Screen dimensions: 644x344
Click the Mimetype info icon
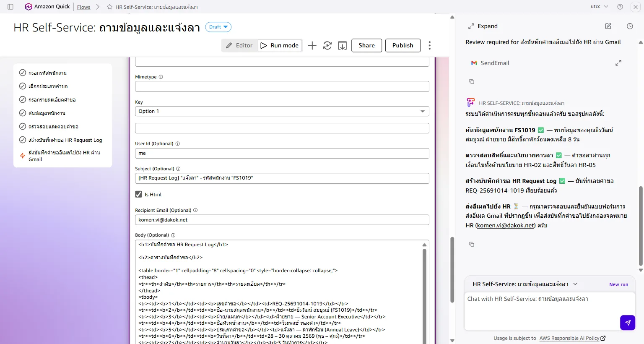tap(161, 77)
